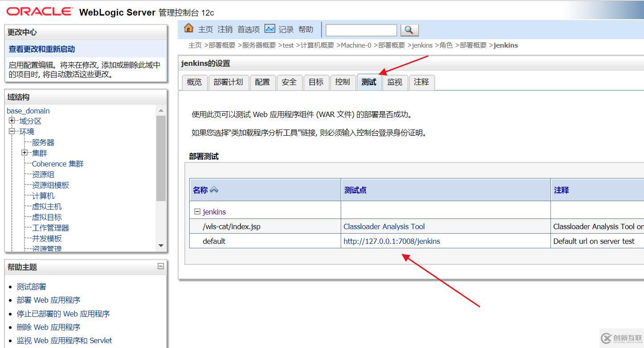Image resolution: width=644 pixels, height=348 pixels.
Task: Collapse the 帮助主题 panel
Action: click(161, 266)
